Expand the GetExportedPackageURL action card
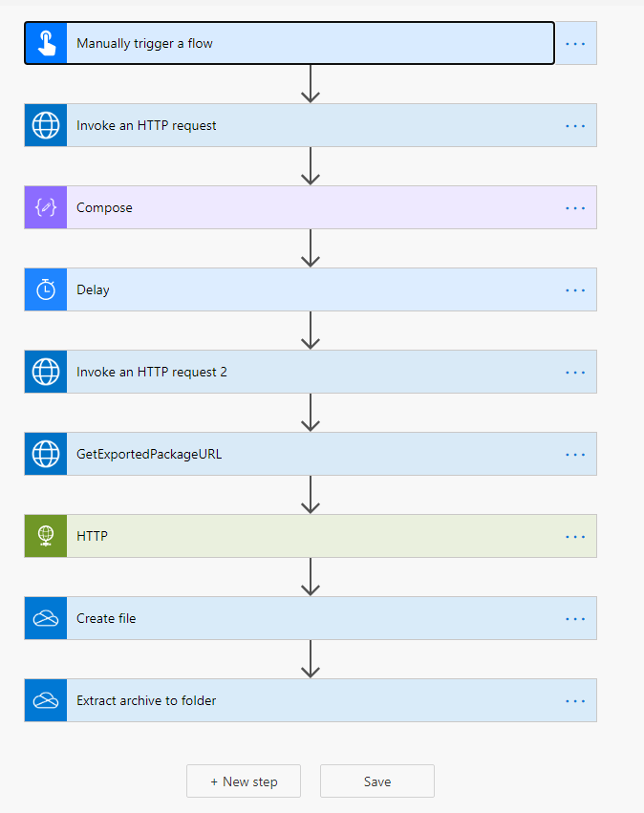Viewport: 644px width, 813px height. pos(311,454)
